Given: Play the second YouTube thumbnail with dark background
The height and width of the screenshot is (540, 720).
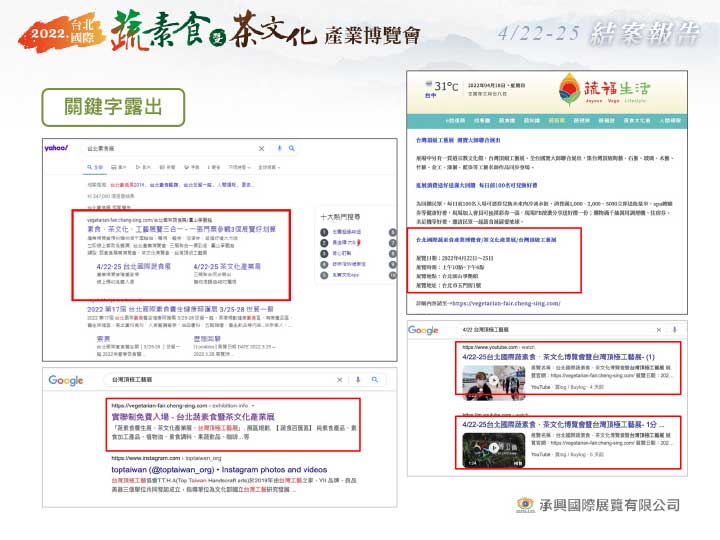Looking at the screenshot, I should click(494, 449).
